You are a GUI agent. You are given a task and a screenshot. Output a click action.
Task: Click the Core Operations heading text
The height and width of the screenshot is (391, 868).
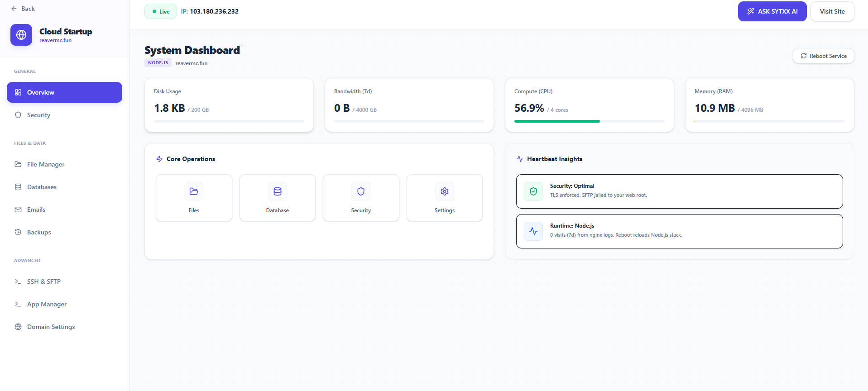click(191, 159)
